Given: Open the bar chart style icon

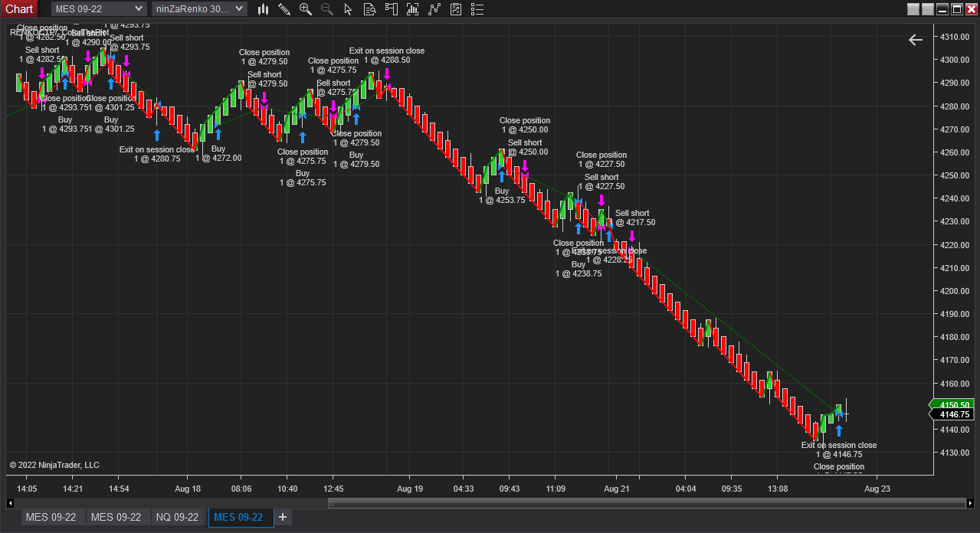Looking at the screenshot, I should [263, 9].
